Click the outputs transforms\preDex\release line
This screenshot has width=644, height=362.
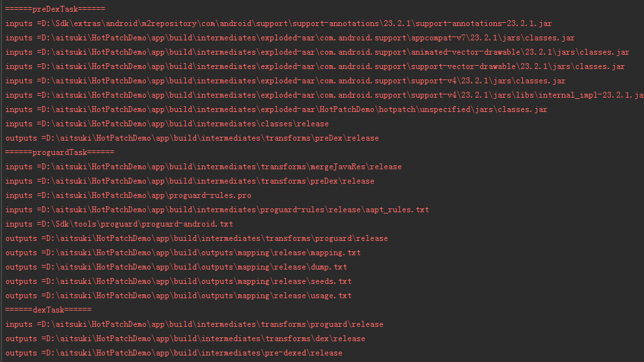coord(192,138)
